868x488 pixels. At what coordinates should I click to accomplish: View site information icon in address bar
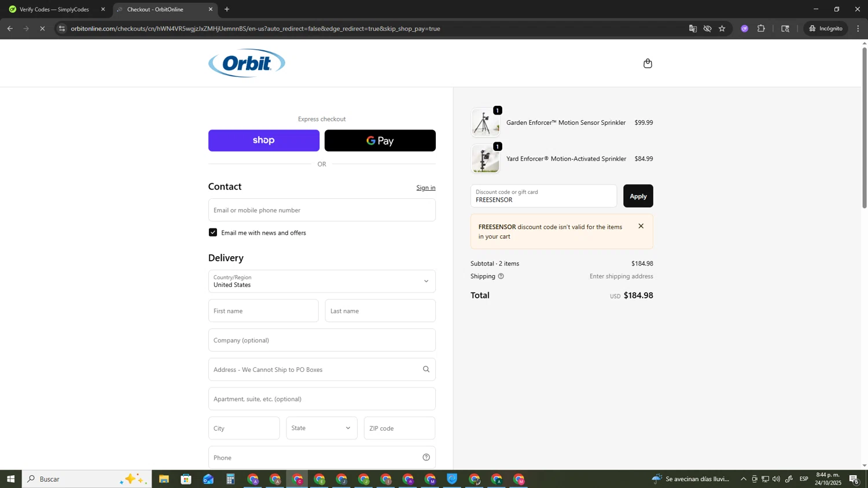click(x=62, y=28)
